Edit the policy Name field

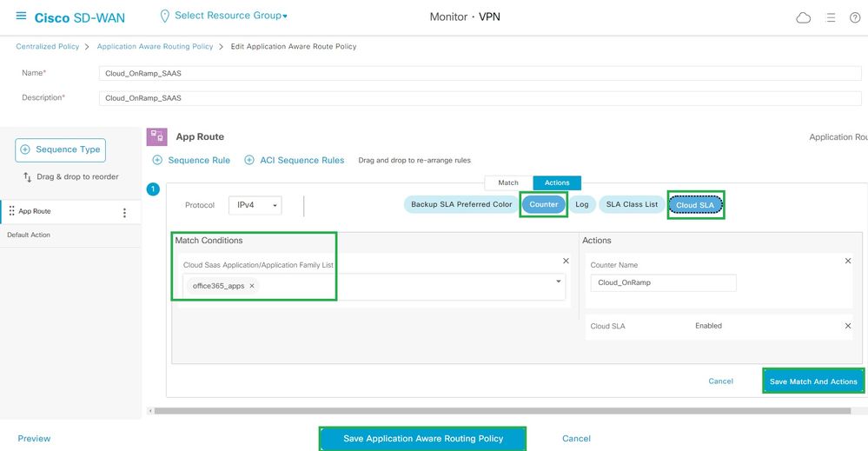coord(480,73)
